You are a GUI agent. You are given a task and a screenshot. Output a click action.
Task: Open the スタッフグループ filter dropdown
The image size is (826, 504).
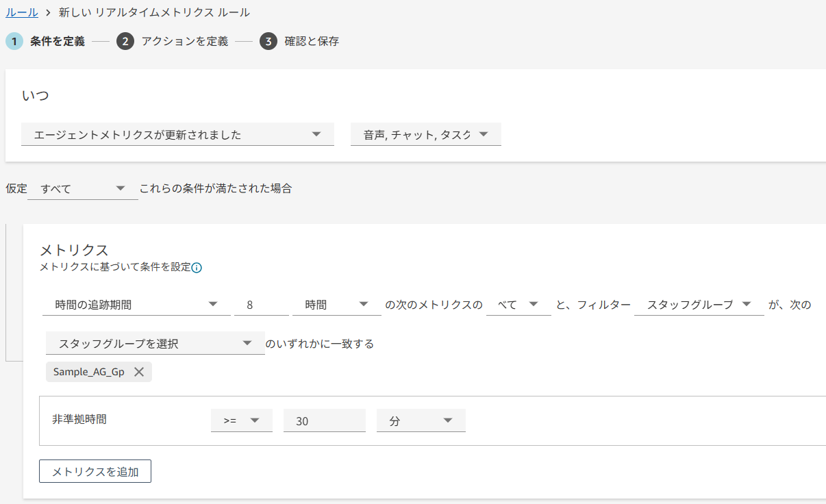click(699, 305)
